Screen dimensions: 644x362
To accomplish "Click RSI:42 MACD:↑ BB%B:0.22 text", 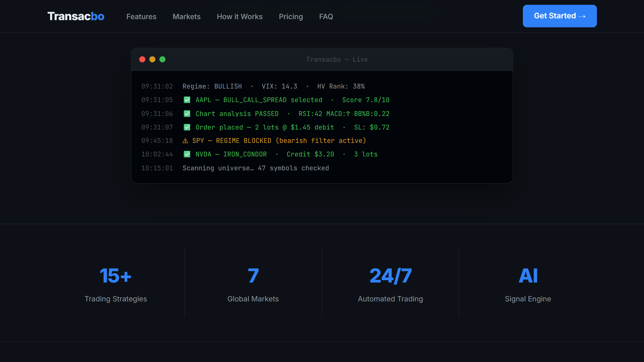I will [344, 114].
